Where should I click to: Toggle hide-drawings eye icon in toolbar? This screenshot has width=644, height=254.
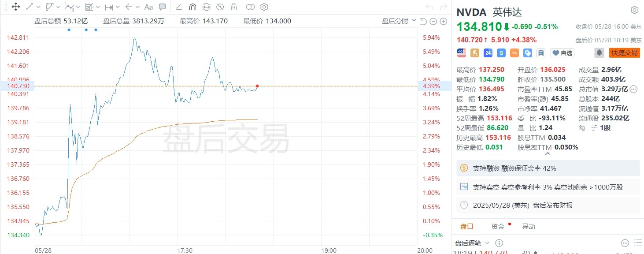[220, 7]
